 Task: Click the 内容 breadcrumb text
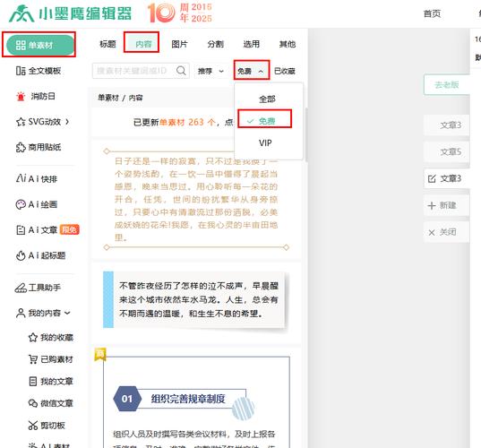(x=135, y=98)
